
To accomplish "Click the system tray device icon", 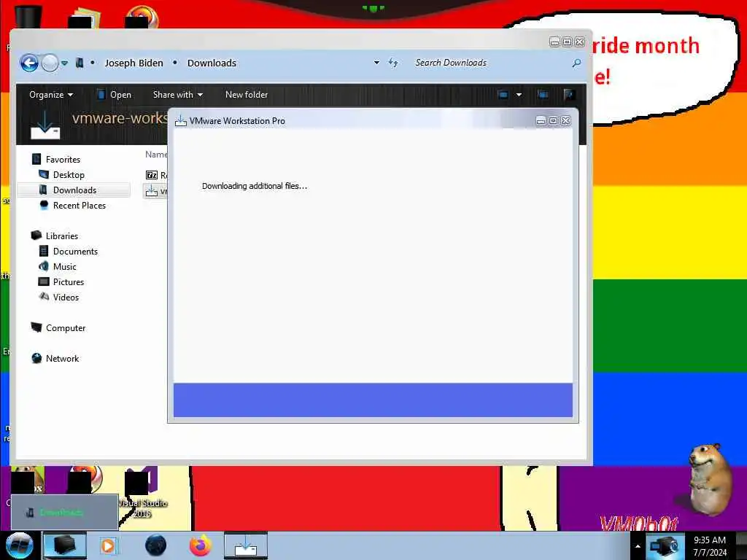I will coord(664,546).
